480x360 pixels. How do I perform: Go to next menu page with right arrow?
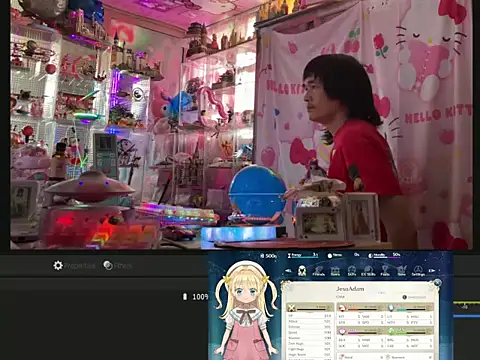pos(432,271)
